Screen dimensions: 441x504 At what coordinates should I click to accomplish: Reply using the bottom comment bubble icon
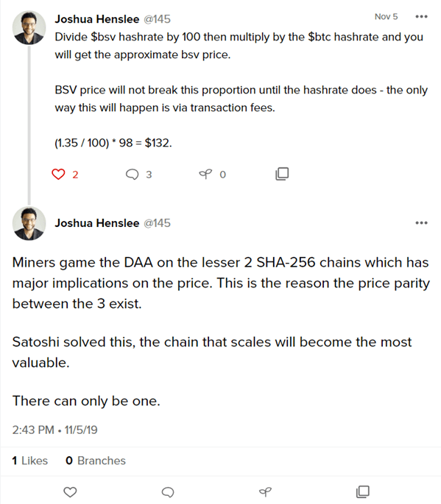tap(168, 491)
